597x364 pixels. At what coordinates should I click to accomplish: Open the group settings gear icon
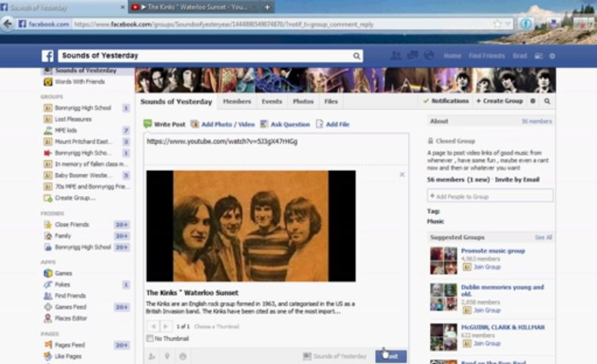533,101
